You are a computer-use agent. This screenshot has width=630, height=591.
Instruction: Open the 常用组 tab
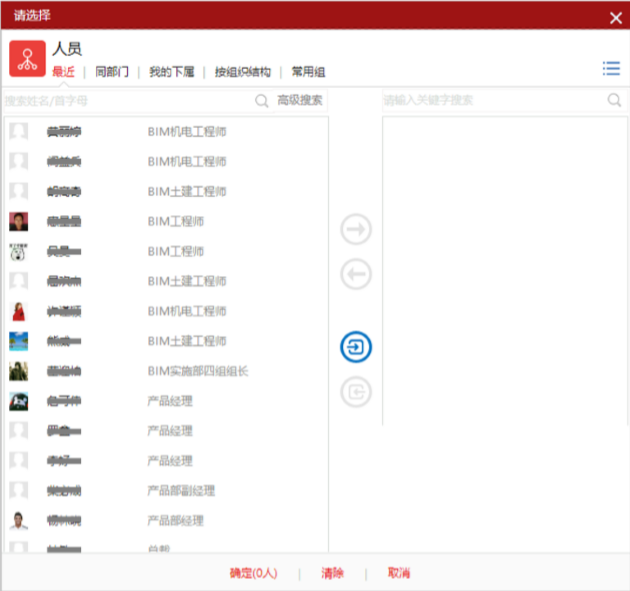coord(308,72)
